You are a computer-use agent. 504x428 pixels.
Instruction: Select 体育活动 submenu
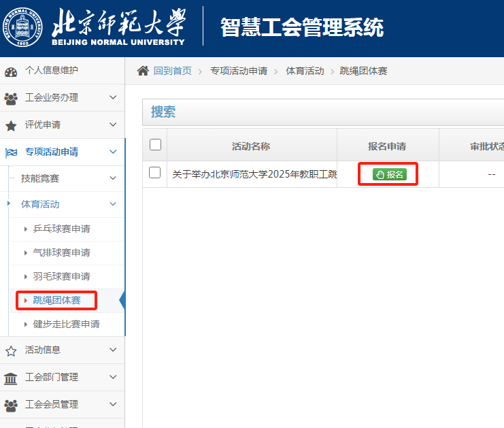pyautogui.click(x=67, y=204)
